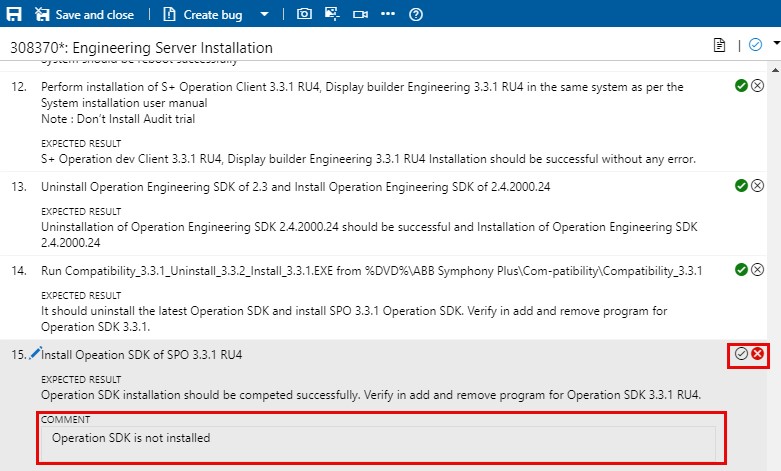
Task: Click title '308370*: Engineering Server Installation'
Action: pos(141,48)
